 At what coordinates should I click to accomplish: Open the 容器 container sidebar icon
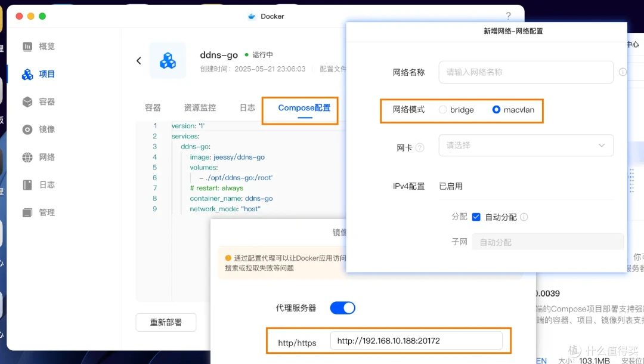pyautogui.click(x=27, y=102)
